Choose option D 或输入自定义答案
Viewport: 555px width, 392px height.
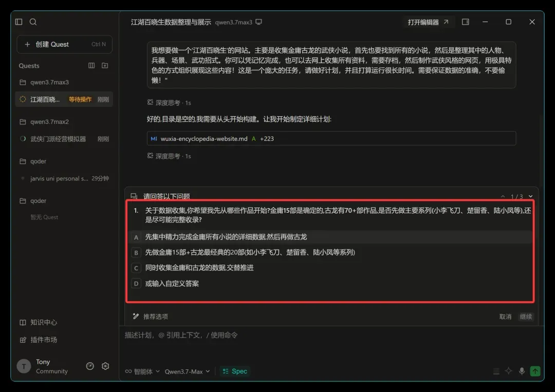click(331, 284)
